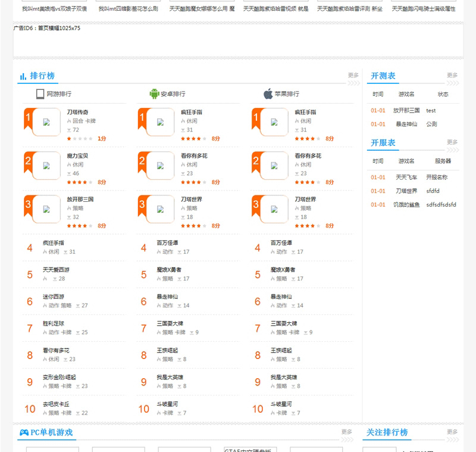
Task: Open rank 8 看你有多花 in 网游排行
Action: pyautogui.click(x=56, y=351)
